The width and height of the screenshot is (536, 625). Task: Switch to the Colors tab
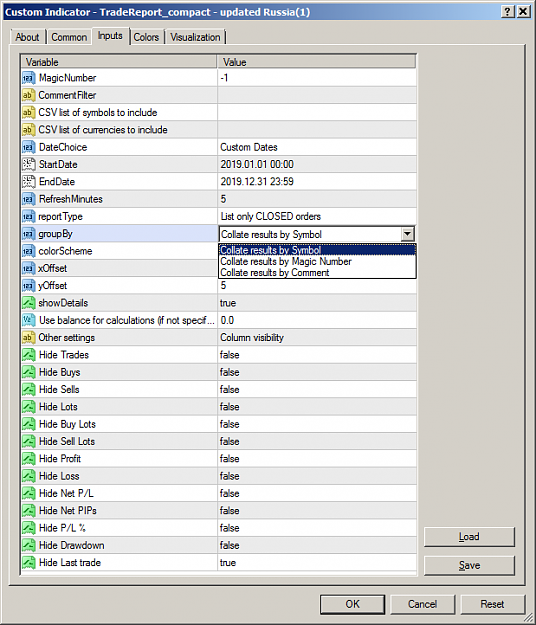(x=146, y=37)
